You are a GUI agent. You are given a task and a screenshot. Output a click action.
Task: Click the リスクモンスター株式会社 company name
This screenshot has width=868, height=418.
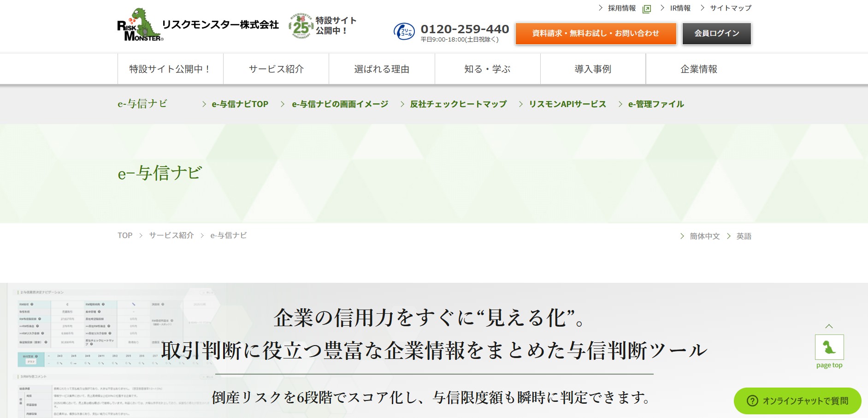(x=220, y=25)
